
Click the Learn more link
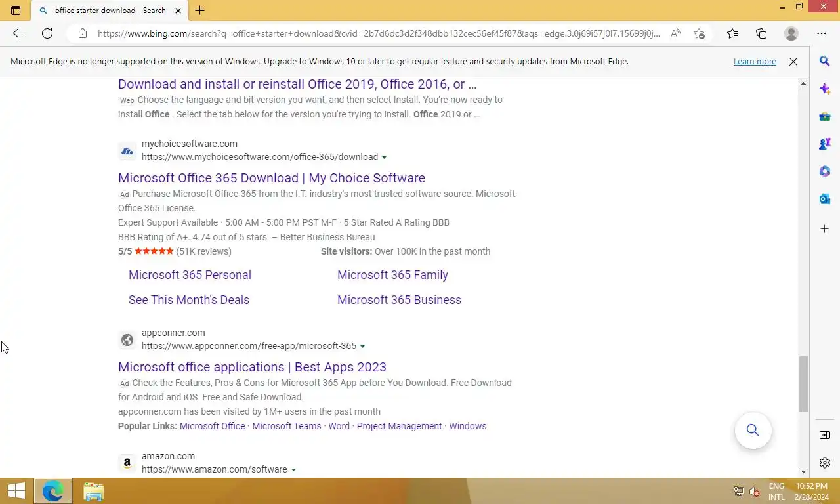pos(755,62)
